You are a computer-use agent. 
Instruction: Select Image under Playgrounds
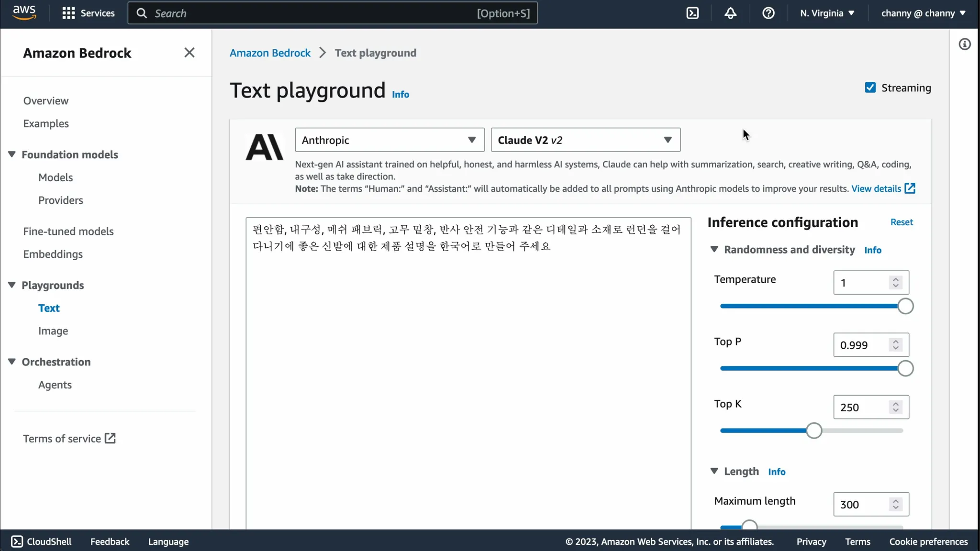point(53,331)
